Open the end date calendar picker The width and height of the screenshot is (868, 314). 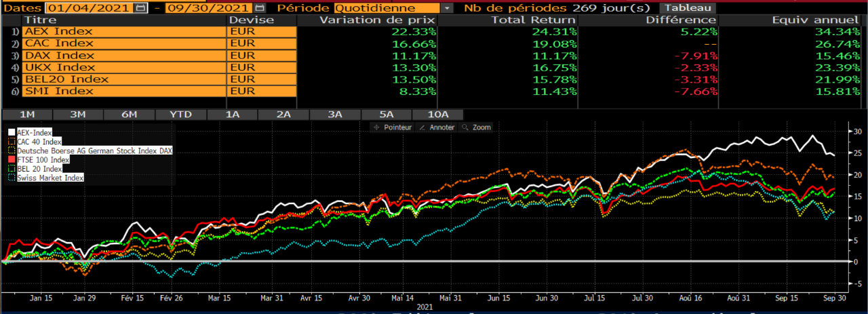pyautogui.click(x=259, y=8)
